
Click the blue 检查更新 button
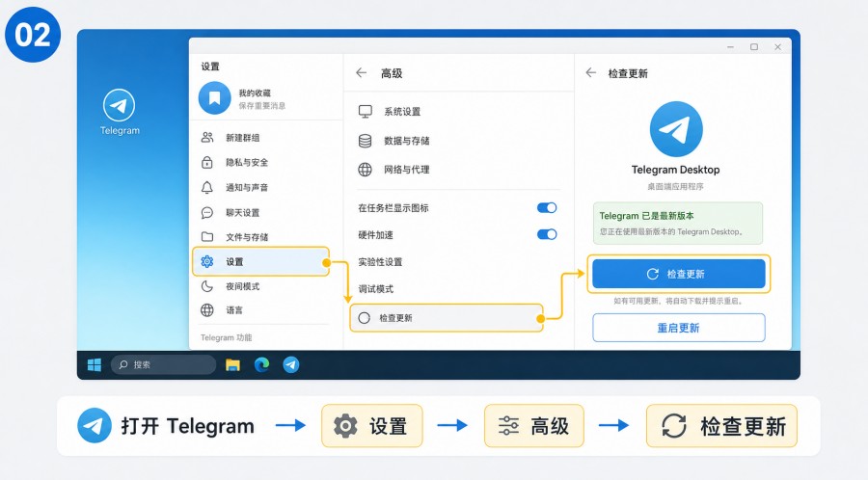click(679, 274)
